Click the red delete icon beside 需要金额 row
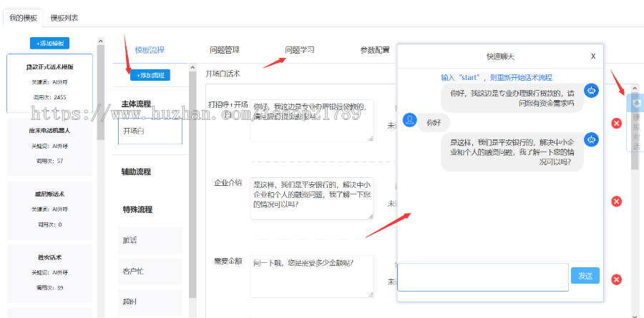This screenshot has height=318, width=644. (x=616, y=280)
